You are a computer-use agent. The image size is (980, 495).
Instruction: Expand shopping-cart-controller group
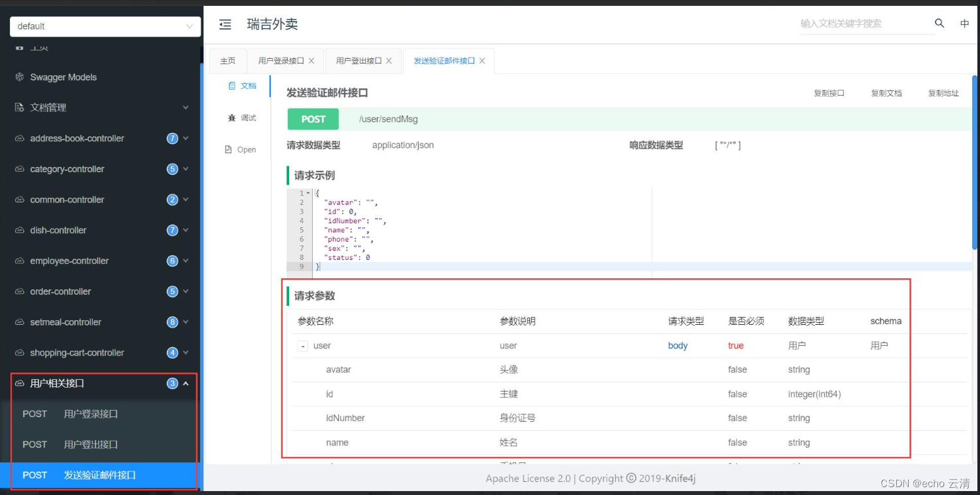coord(100,353)
